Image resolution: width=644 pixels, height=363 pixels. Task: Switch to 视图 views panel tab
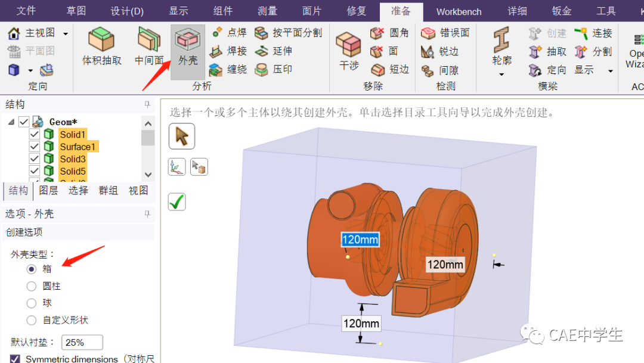tap(138, 191)
